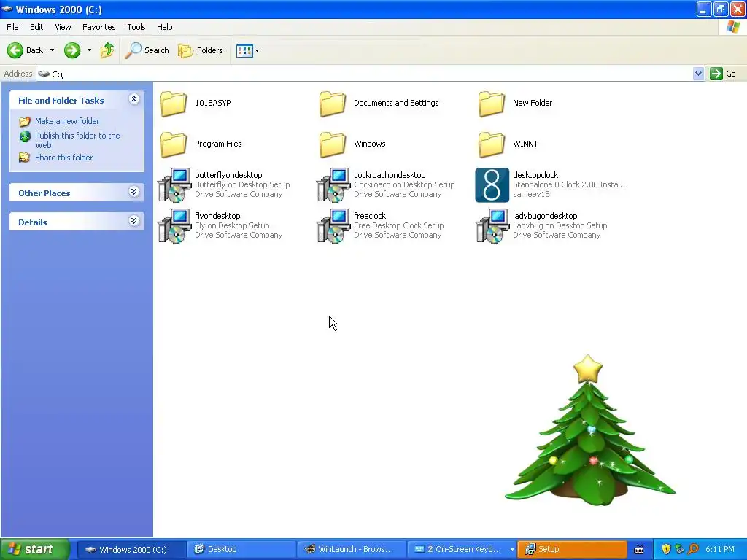Click the security shield tray icon

click(x=666, y=549)
